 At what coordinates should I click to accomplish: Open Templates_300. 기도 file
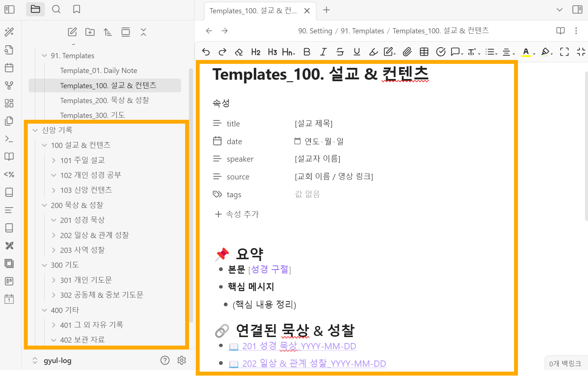coord(92,115)
